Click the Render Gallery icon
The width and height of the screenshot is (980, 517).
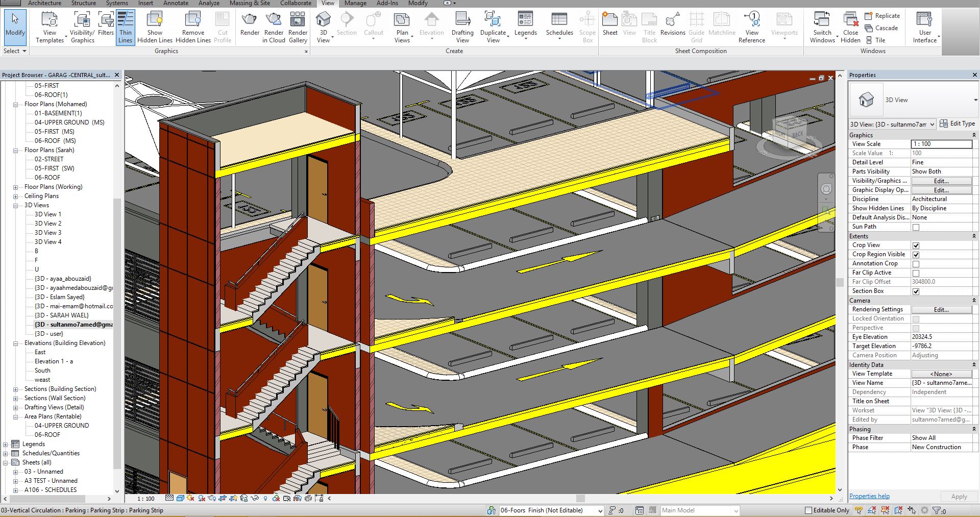(298, 27)
